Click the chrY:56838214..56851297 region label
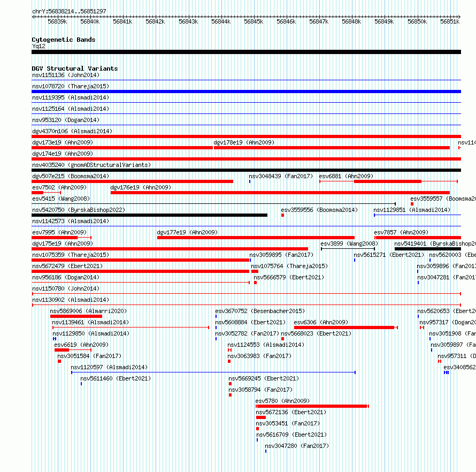The width and height of the screenshot is (476, 472). [x=69, y=11]
